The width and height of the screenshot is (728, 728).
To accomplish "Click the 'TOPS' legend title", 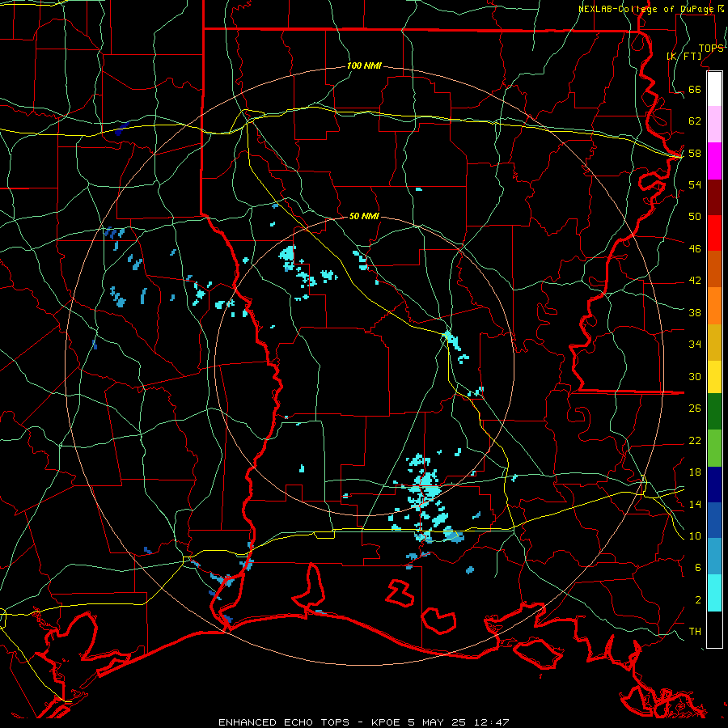I will (x=711, y=48).
